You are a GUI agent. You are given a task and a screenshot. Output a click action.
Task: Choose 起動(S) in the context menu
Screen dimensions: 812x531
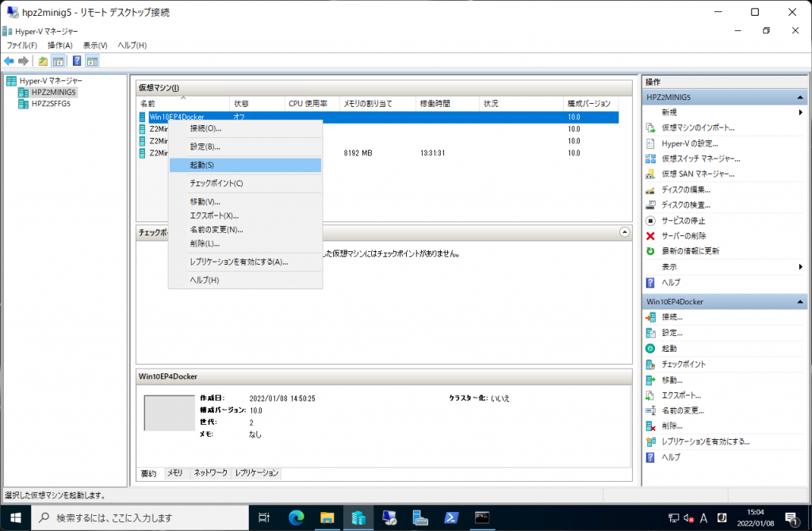[x=202, y=165]
